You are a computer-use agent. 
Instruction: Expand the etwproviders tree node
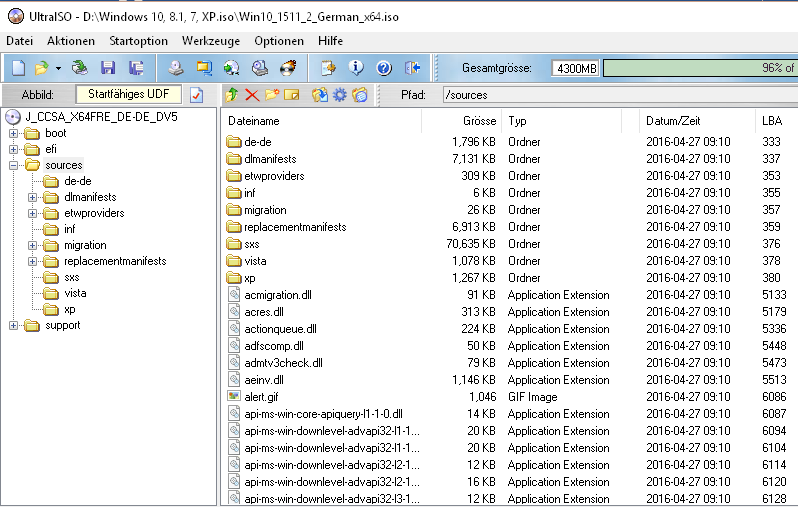pyautogui.click(x=32, y=214)
